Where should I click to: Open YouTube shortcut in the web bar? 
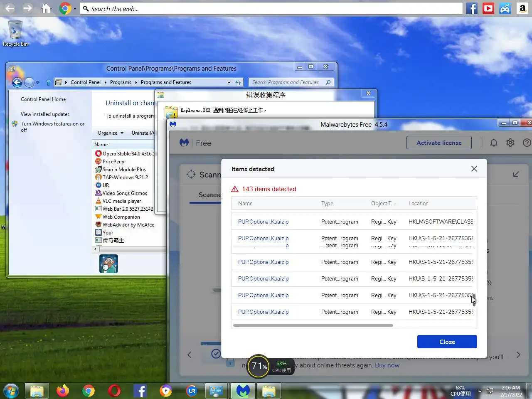[488, 8]
